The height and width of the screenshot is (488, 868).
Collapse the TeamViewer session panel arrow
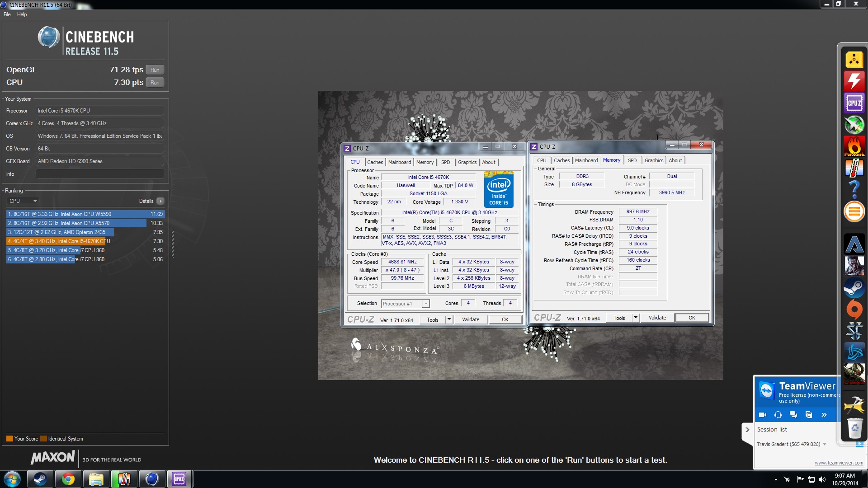[x=747, y=430]
